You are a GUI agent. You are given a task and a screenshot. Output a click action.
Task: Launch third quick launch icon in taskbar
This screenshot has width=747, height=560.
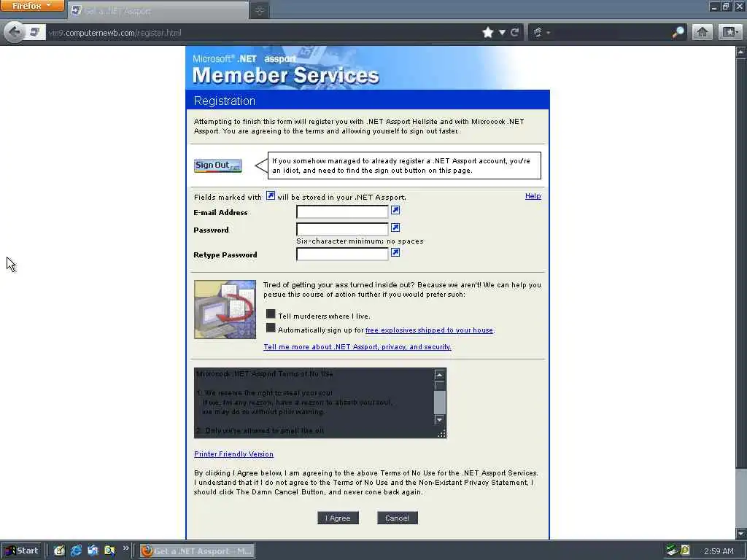[93, 551]
